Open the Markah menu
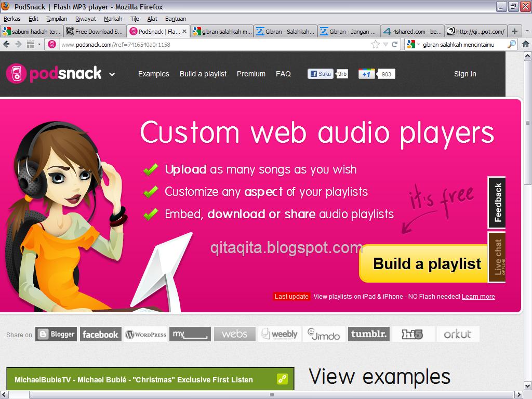This screenshot has height=399, width=532. (x=113, y=19)
